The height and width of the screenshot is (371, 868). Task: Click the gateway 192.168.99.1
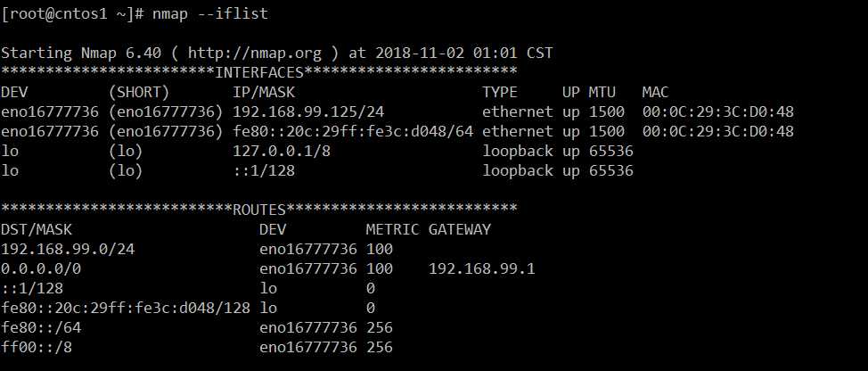(481, 269)
